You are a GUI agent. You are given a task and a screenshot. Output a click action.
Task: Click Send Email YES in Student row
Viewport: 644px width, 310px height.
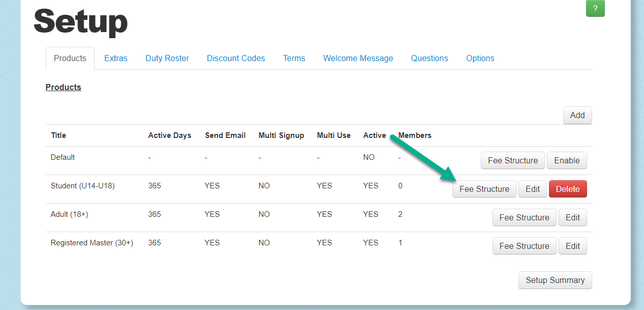212,186
